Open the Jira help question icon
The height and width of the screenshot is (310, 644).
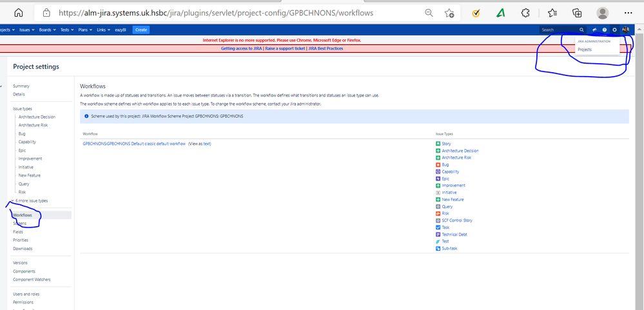coord(605,30)
